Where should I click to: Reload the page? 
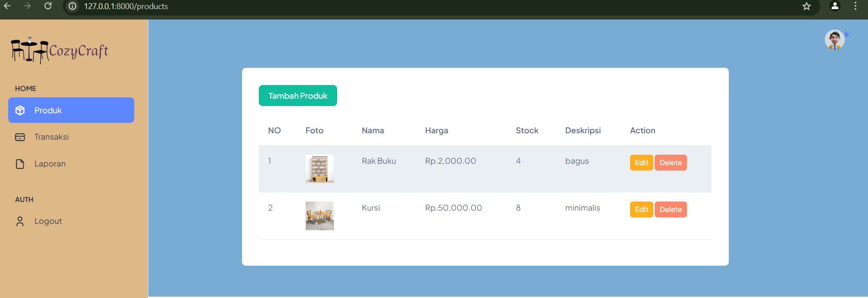point(48,6)
